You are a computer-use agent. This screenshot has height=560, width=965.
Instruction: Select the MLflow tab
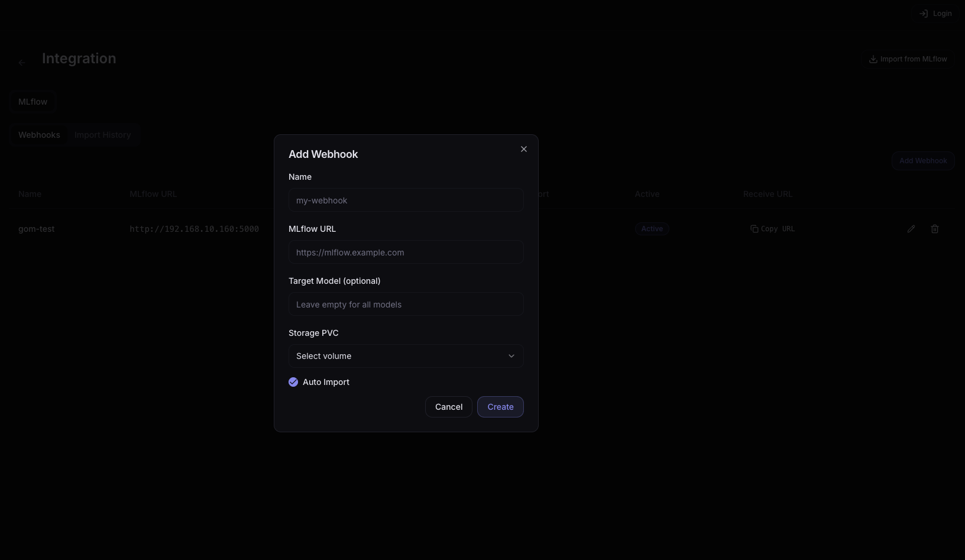point(33,102)
